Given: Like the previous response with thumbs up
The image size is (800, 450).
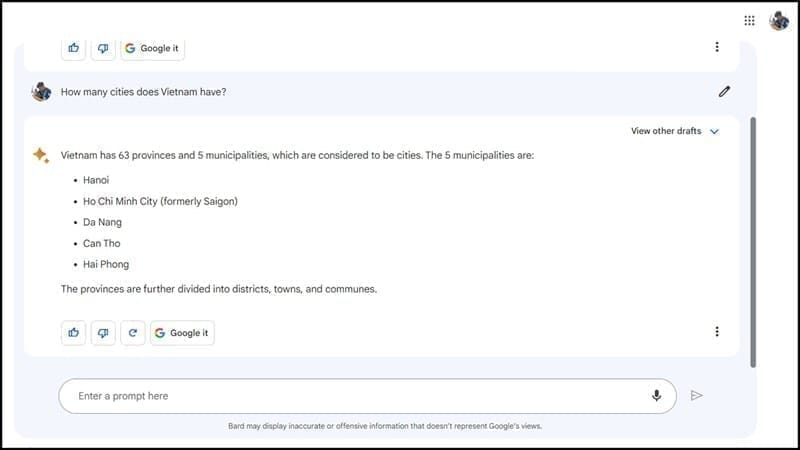Looking at the screenshot, I should 74,47.
